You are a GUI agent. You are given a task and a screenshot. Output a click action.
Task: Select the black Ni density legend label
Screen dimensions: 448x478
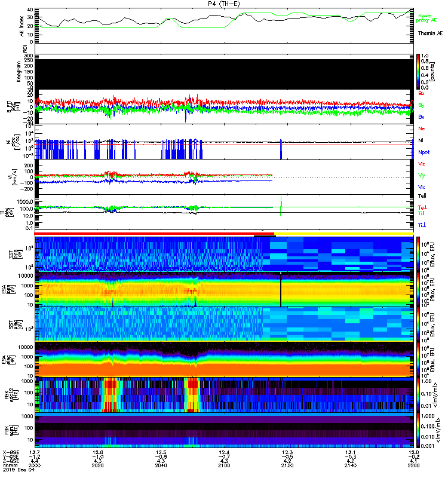pyautogui.click(x=421, y=140)
